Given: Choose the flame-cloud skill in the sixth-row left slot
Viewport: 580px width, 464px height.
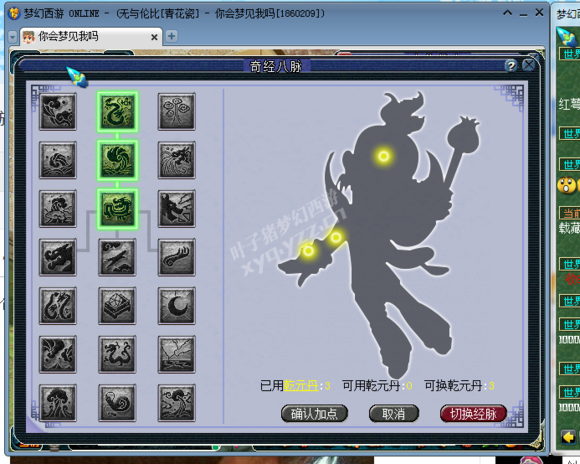Looking at the screenshot, I should tap(58, 354).
